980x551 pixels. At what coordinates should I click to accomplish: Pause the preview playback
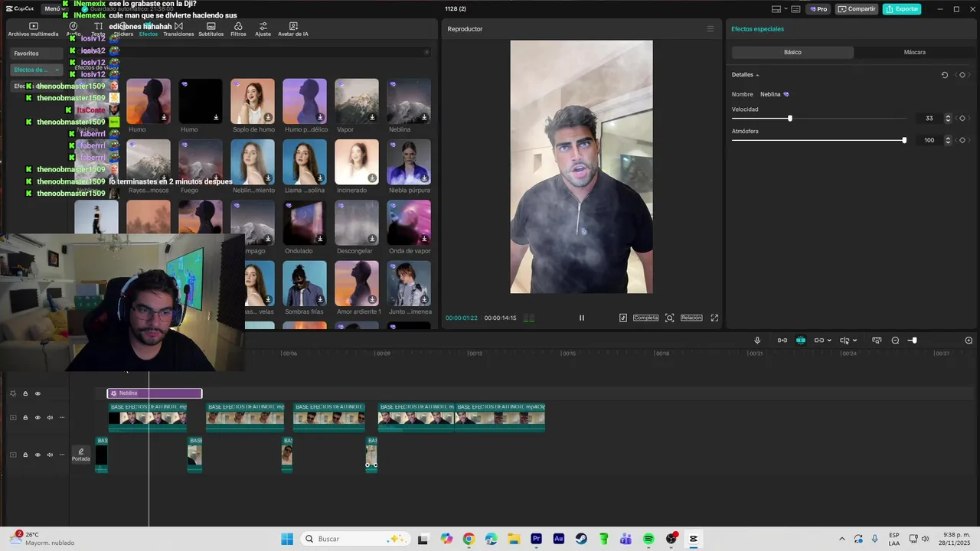pos(581,318)
